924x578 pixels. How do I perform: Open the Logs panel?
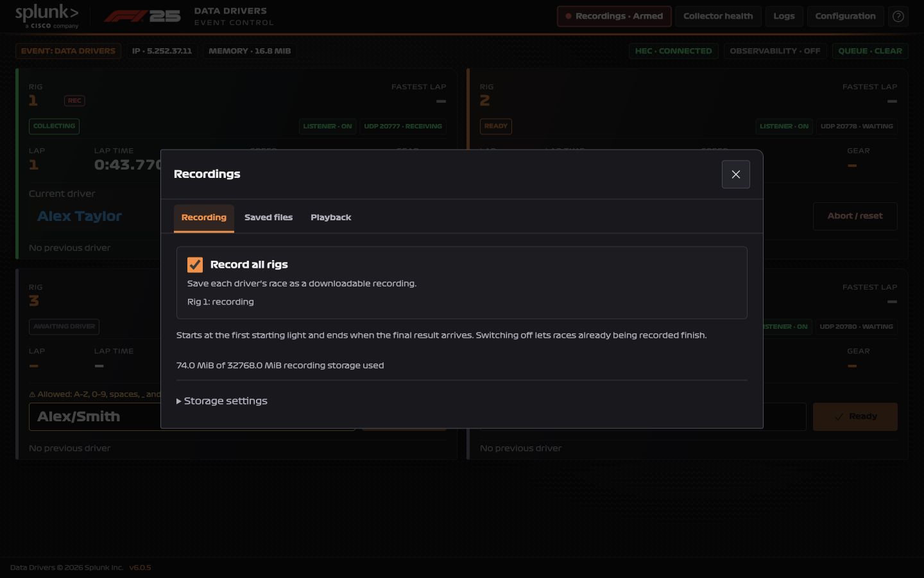[784, 16]
